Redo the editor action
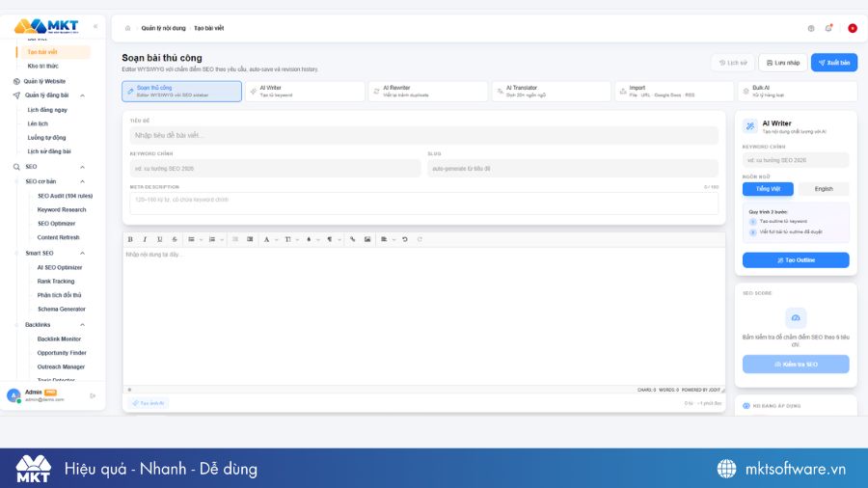The image size is (868, 488). point(420,239)
